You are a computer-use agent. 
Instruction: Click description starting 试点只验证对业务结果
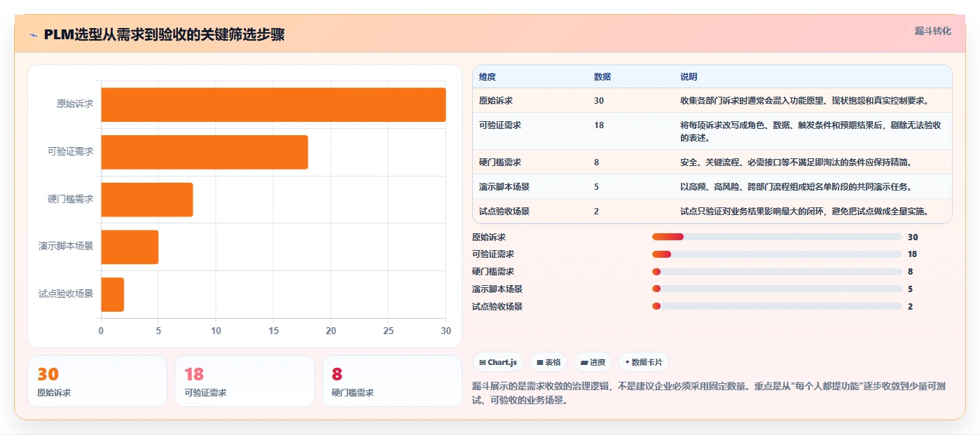point(805,212)
